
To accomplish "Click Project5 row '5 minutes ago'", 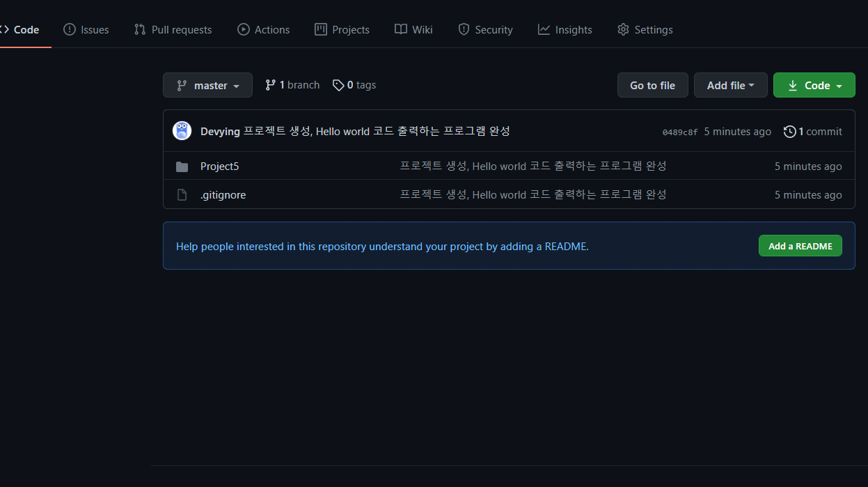I will [808, 167].
